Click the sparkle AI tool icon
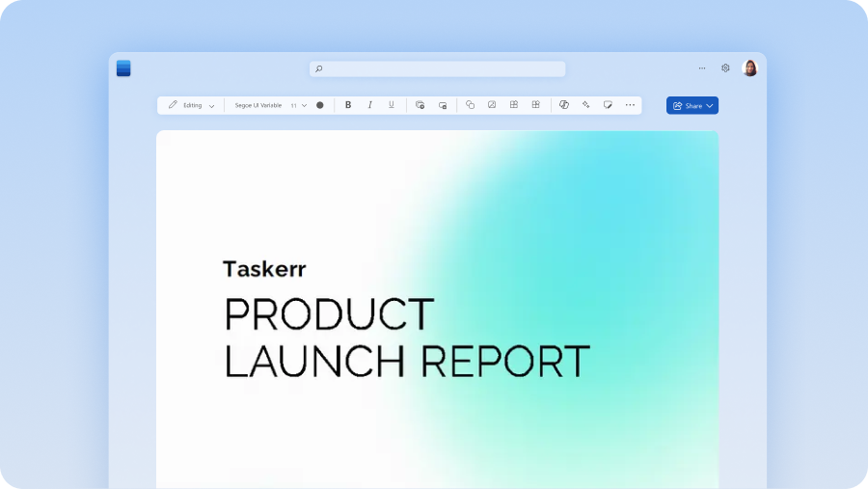 pyautogui.click(x=585, y=105)
